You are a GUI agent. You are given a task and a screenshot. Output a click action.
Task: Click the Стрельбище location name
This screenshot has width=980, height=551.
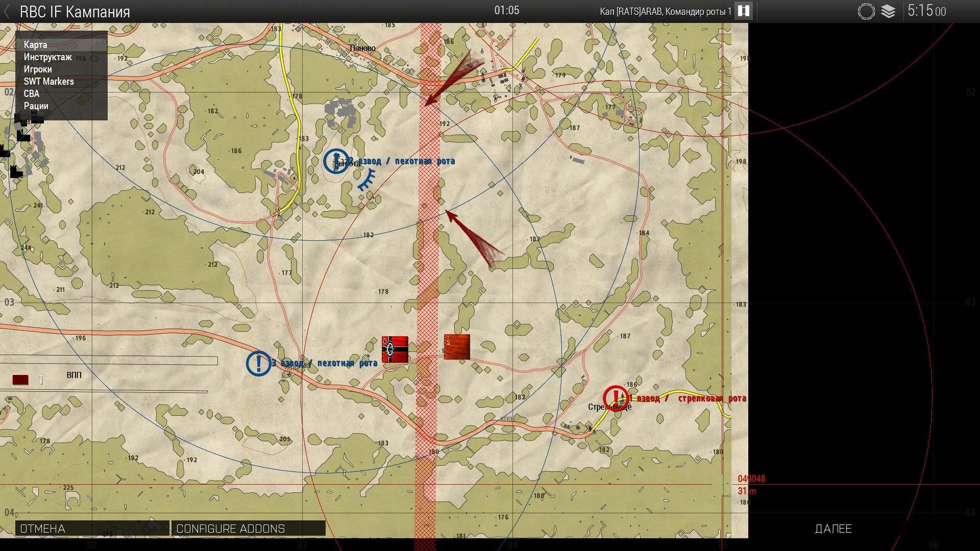pos(609,407)
